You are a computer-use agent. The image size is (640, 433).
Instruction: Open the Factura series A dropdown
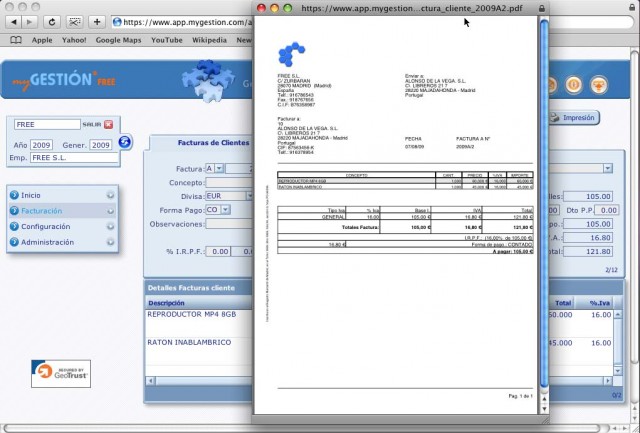pyautogui.click(x=219, y=168)
